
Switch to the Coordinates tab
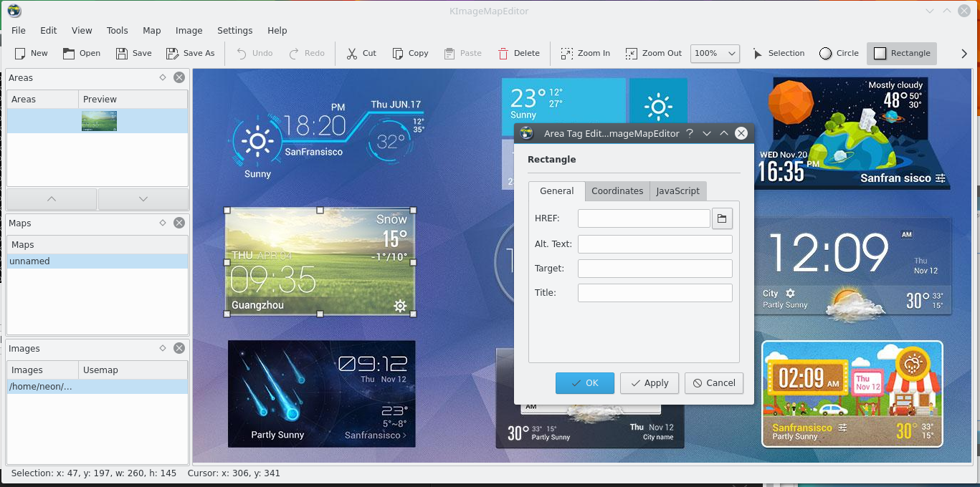coord(617,191)
